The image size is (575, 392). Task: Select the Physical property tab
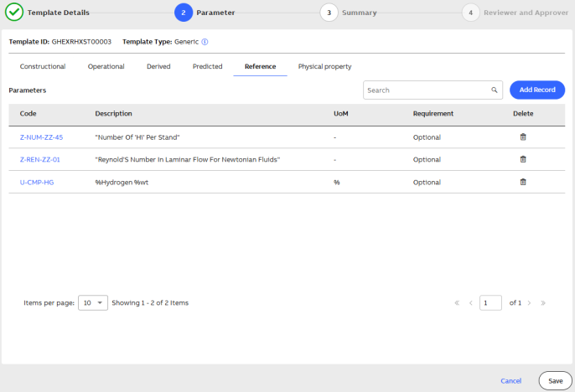coord(324,66)
